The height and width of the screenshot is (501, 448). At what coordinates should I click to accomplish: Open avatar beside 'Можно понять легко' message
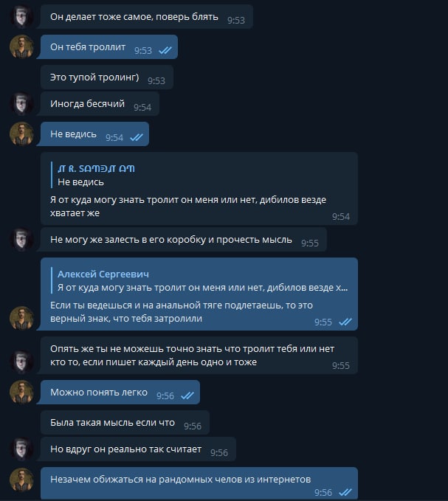21,392
